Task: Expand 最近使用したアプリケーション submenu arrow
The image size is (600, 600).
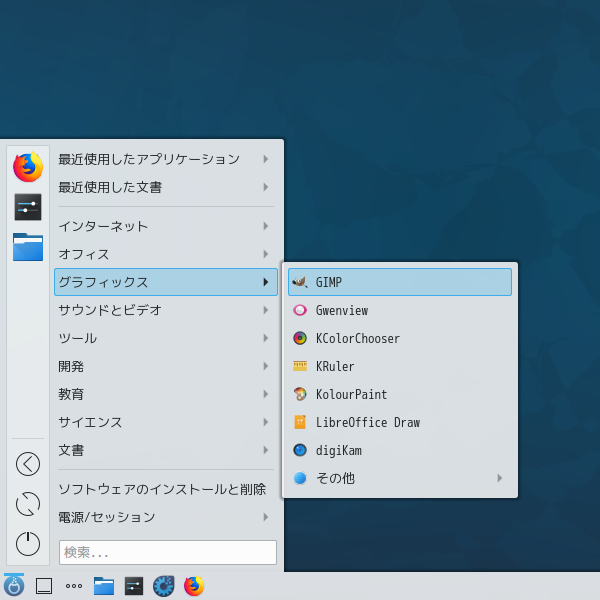Action: pyautogui.click(x=266, y=159)
